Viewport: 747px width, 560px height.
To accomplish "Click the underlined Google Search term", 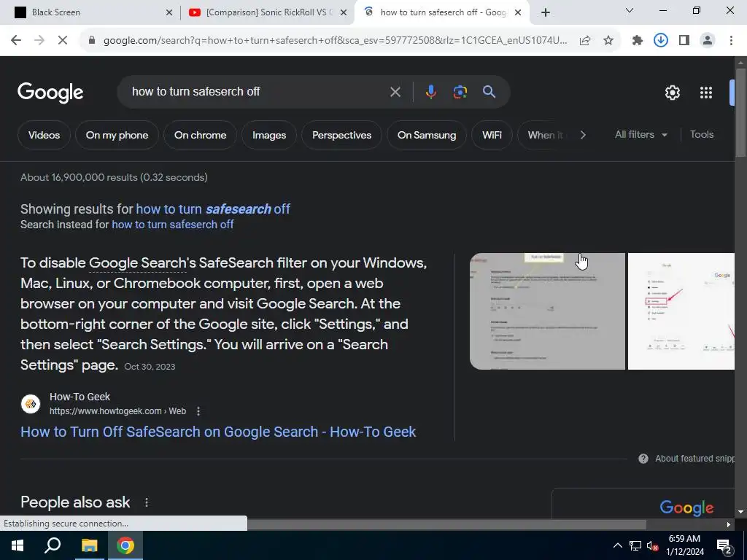I will tap(137, 262).
